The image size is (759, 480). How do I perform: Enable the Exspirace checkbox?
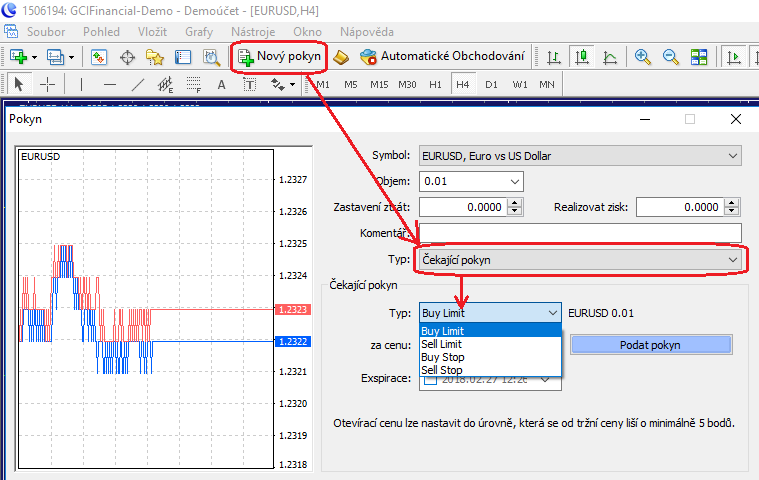[430, 380]
